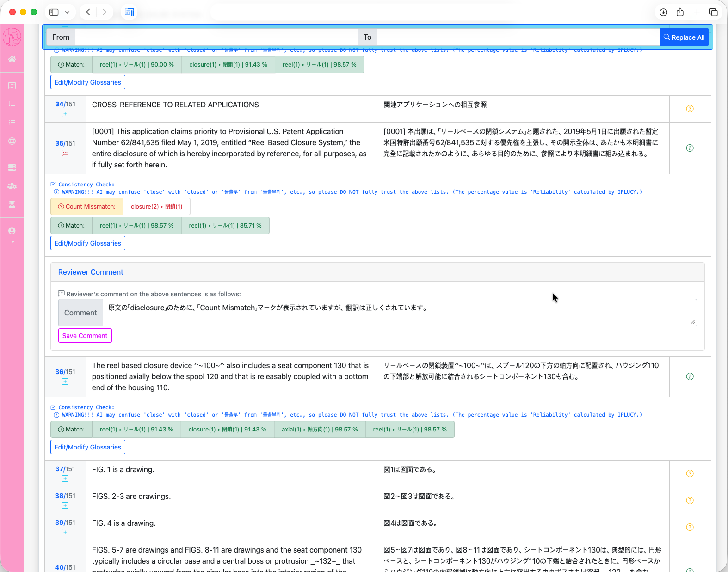
Task: Click question status icon for segment 34
Action: point(690,109)
